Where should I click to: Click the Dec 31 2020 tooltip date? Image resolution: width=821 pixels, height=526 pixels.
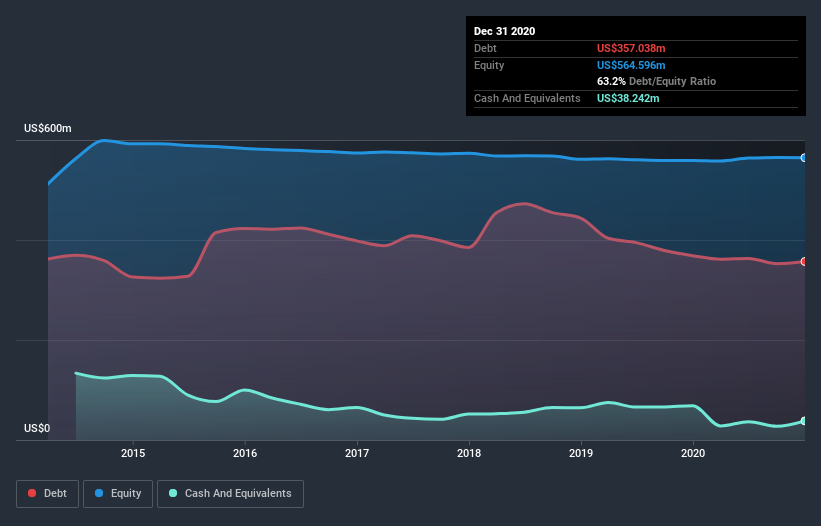point(505,31)
